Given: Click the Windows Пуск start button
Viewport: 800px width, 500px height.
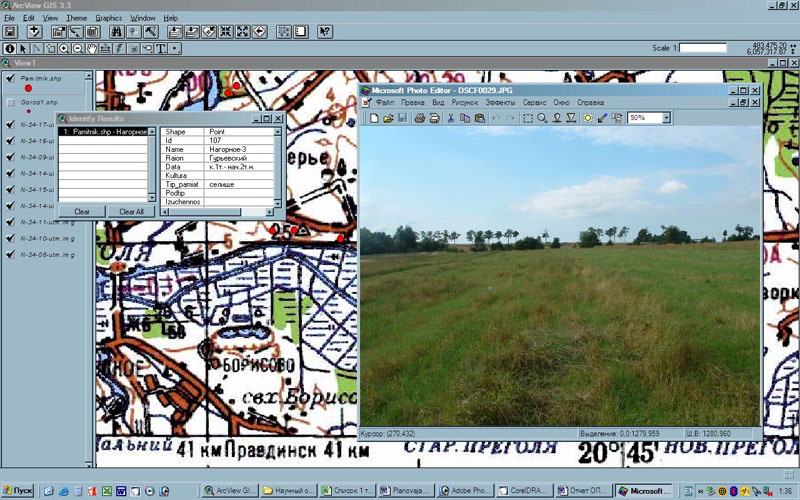Looking at the screenshot, I should [x=18, y=491].
